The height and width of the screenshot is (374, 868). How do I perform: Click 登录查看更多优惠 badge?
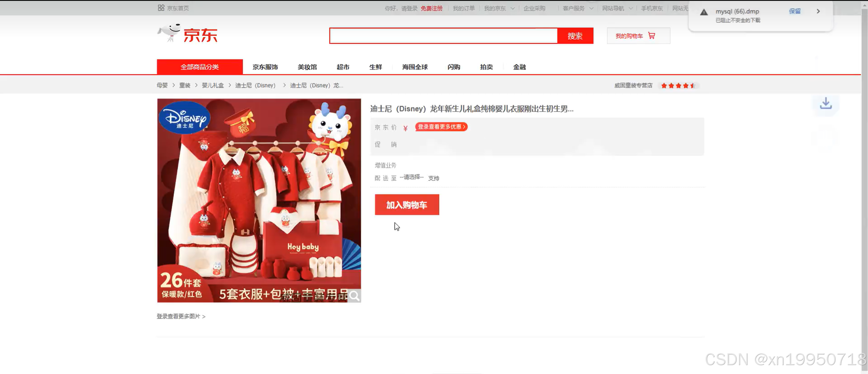tap(441, 127)
